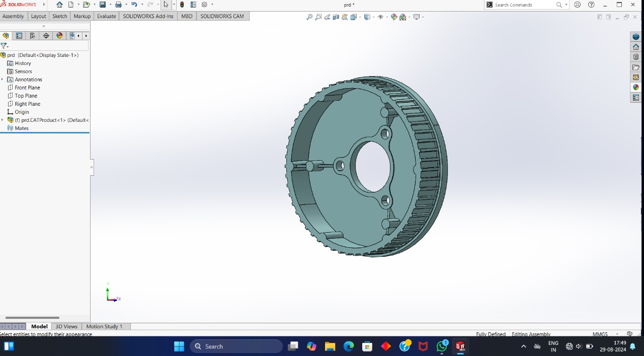
Task: Click Dynamic Annotation Views icon
Action: (x=345, y=17)
